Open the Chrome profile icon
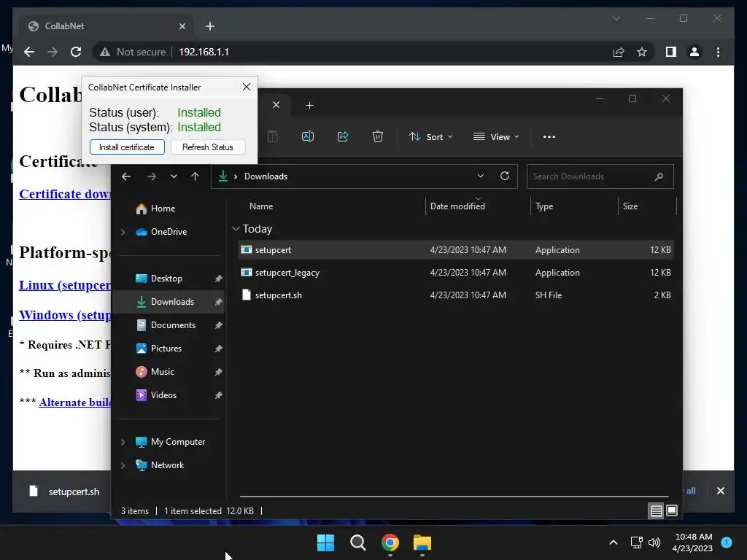The height and width of the screenshot is (560, 747). click(x=694, y=52)
